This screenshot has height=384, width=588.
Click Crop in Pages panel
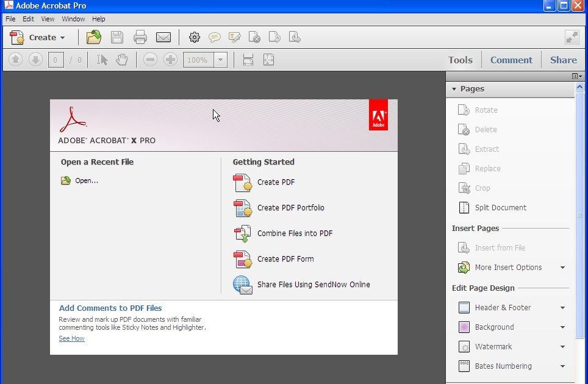474,188
